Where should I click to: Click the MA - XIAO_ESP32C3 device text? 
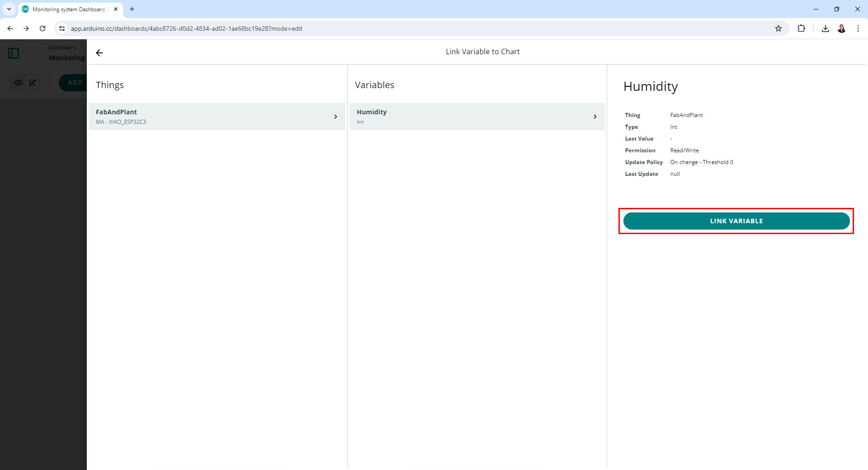[121, 122]
